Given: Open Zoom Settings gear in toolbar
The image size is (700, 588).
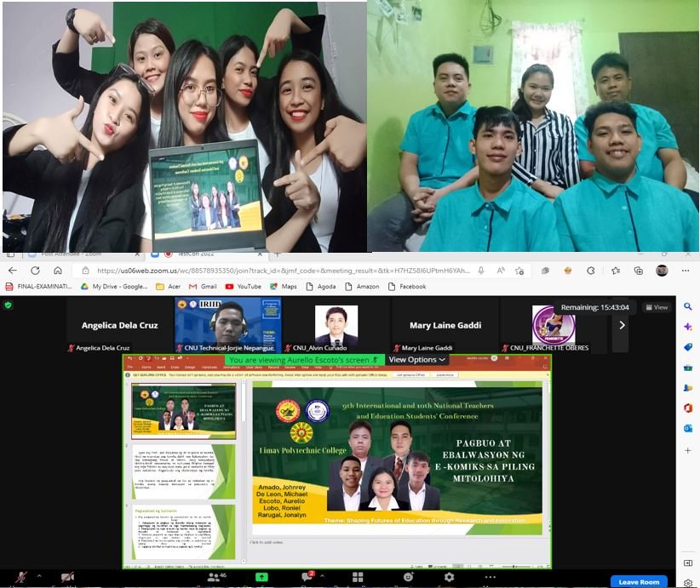Looking at the screenshot, I should 449,577.
